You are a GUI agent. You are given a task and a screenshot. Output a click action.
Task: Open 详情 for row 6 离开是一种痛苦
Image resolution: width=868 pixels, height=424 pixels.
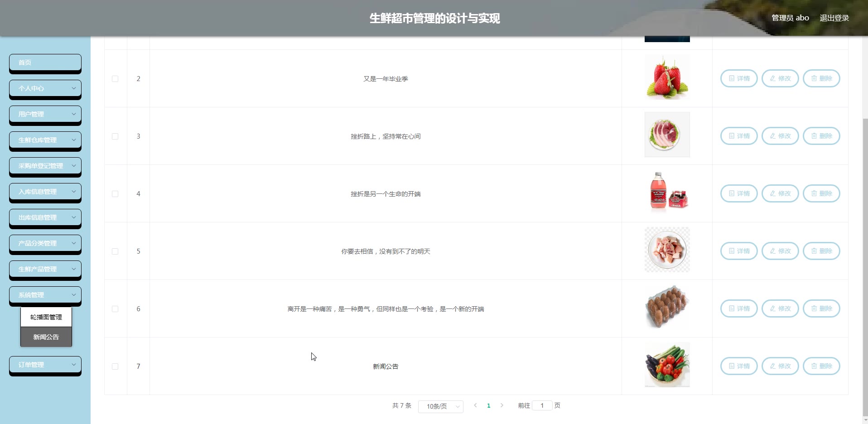click(739, 308)
